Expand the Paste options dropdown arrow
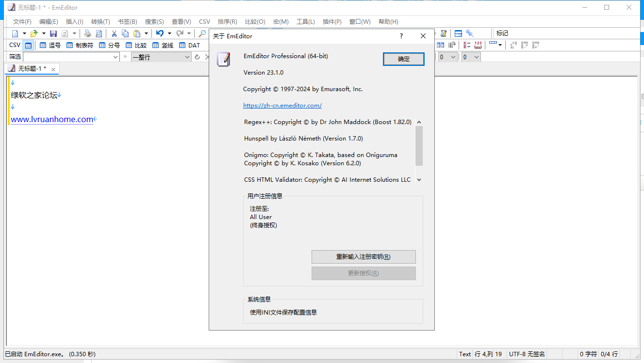 146,33
